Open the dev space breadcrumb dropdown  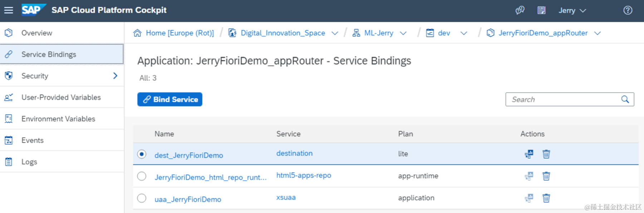click(464, 33)
